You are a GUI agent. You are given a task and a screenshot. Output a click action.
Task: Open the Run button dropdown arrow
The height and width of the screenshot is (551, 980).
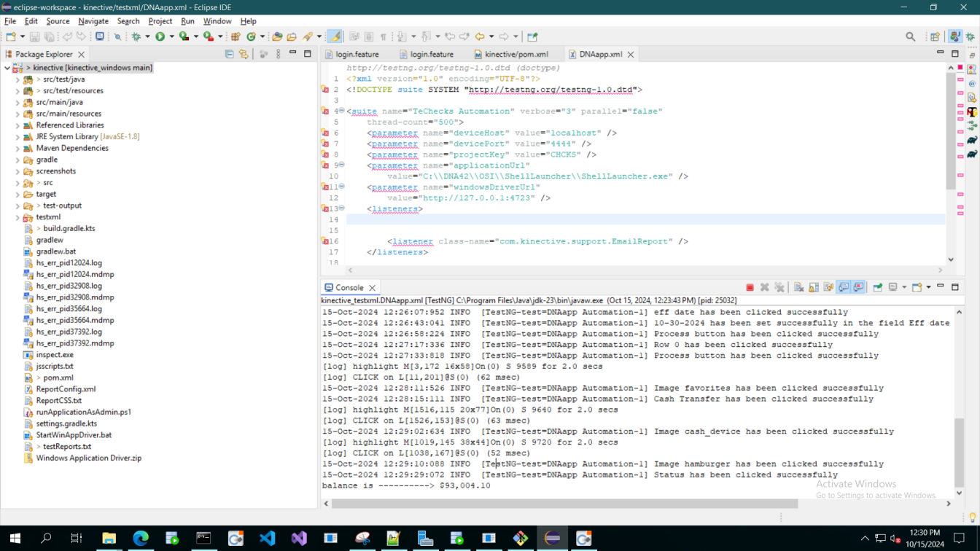click(171, 36)
